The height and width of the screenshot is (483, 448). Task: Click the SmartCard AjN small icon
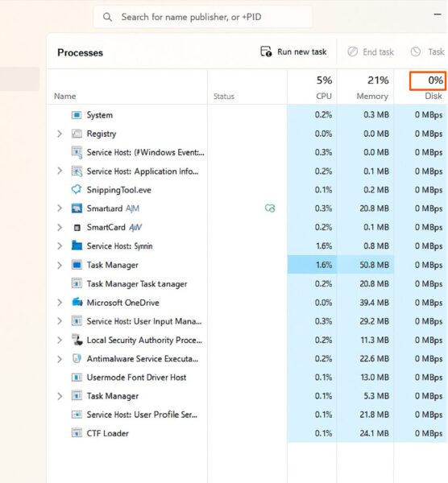(x=77, y=228)
